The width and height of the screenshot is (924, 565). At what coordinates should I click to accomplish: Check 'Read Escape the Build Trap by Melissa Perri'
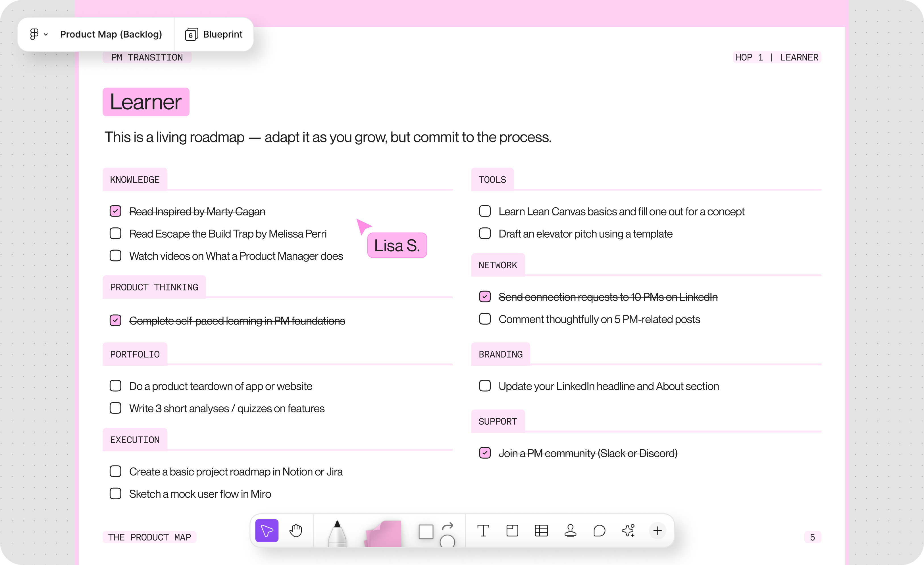click(115, 233)
